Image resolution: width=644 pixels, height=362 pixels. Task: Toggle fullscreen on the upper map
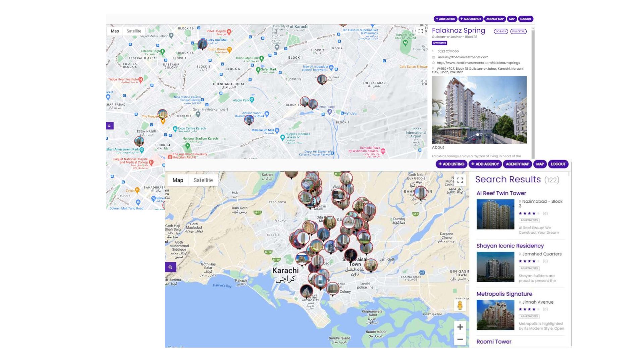[421, 31]
